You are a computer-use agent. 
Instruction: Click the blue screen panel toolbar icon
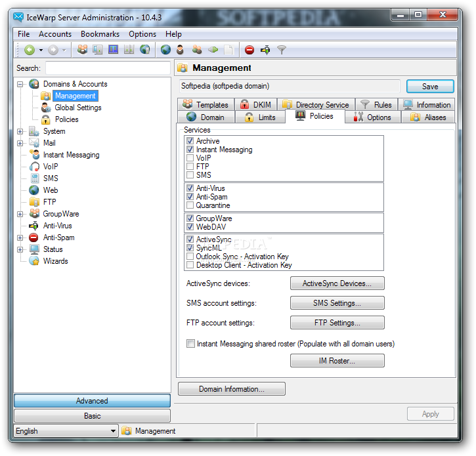(x=113, y=49)
